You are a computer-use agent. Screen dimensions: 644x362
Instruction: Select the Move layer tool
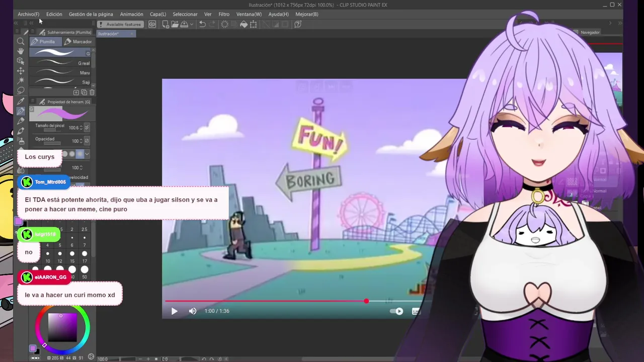pos(21,71)
